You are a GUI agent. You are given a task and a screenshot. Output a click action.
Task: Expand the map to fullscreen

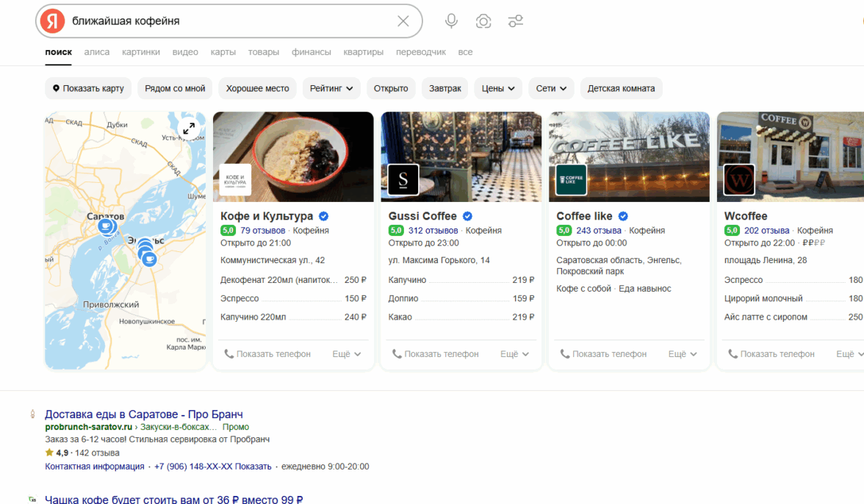pyautogui.click(x=189, y=129)
